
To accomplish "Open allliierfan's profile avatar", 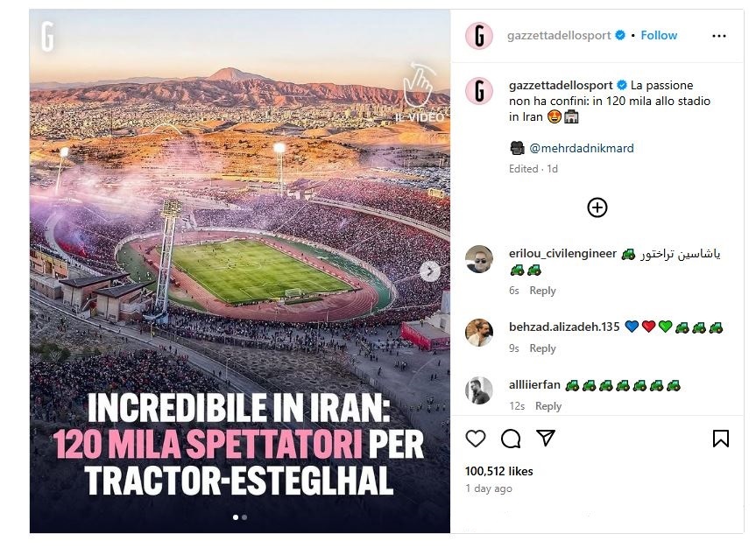I will click(x=479, y=390).
